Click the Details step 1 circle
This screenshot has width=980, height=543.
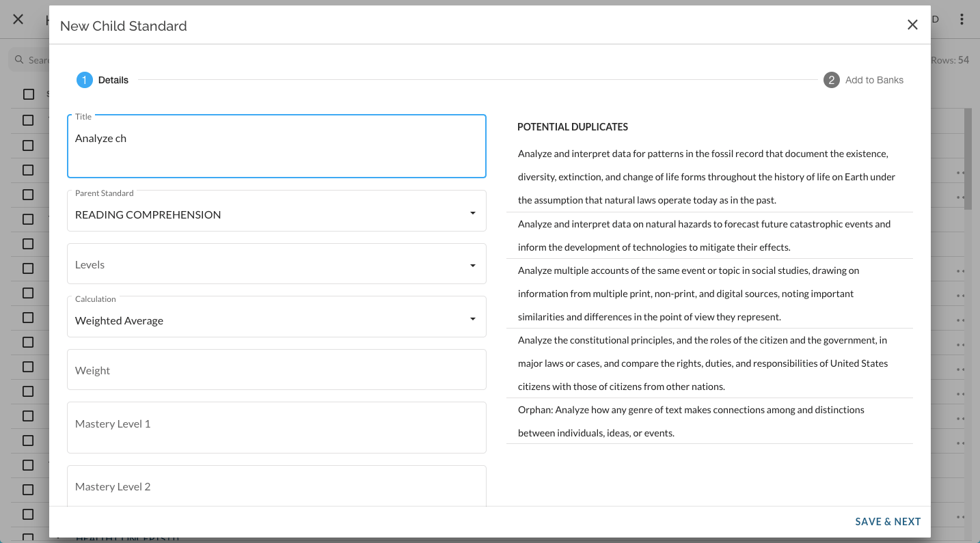pyautogui.click(x=84, y=80)
